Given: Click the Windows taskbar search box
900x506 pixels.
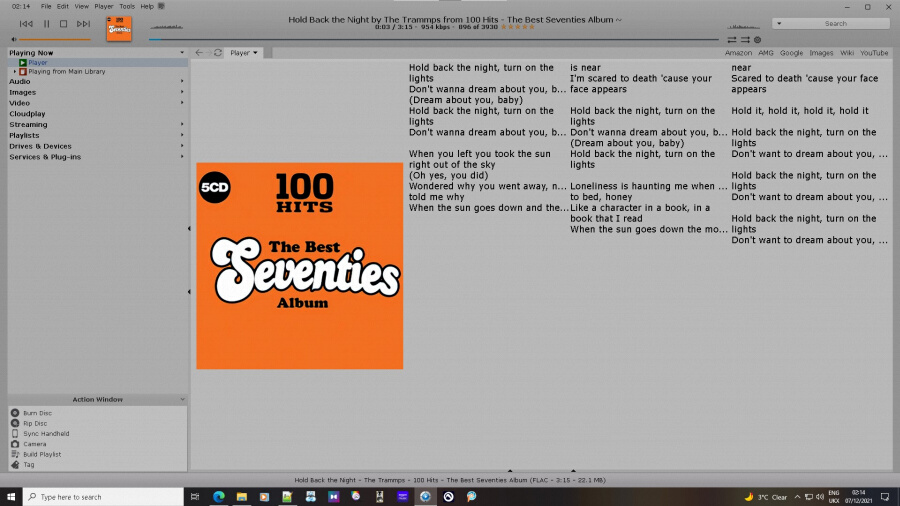Looking at the screenshot, I should pos(103,497).
